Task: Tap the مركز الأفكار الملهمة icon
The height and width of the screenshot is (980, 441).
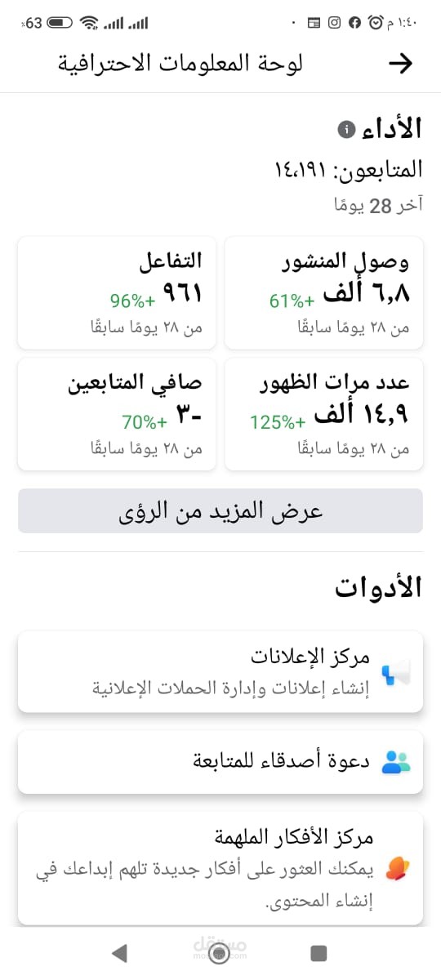Action: coord(396,867)
